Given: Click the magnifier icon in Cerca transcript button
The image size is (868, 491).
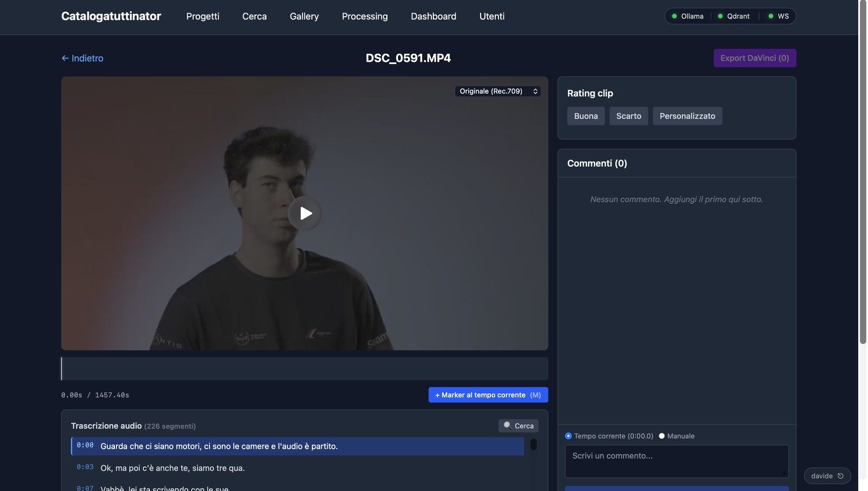Looking at the screenshot, I should coord(507,425).
